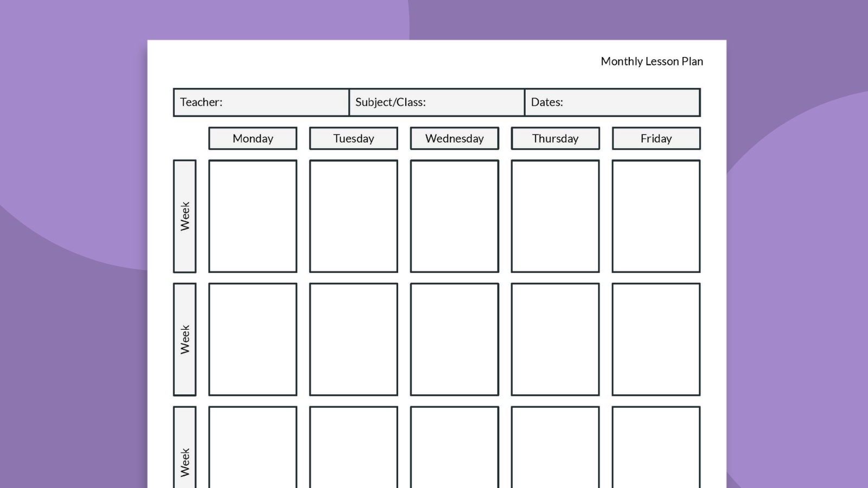Select the Thursday column header
The width and height of the screenshot is (868, 488).
(556, 138)
